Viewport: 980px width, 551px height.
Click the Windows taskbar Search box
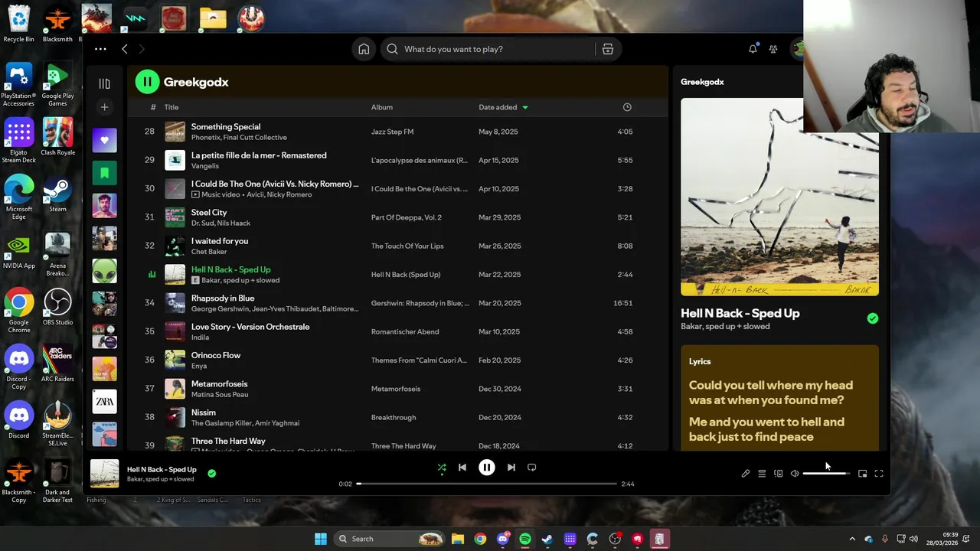(x=390, y=539)
